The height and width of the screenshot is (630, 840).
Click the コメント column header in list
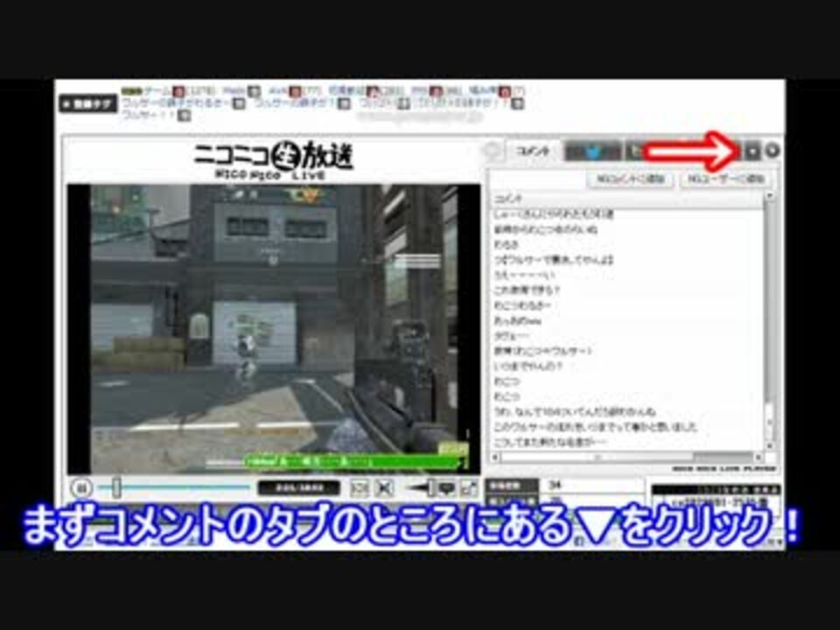pos(626,199)
